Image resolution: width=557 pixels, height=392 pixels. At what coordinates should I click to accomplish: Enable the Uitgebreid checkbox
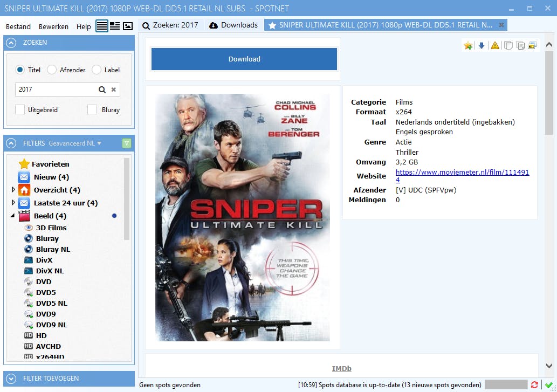20,109
